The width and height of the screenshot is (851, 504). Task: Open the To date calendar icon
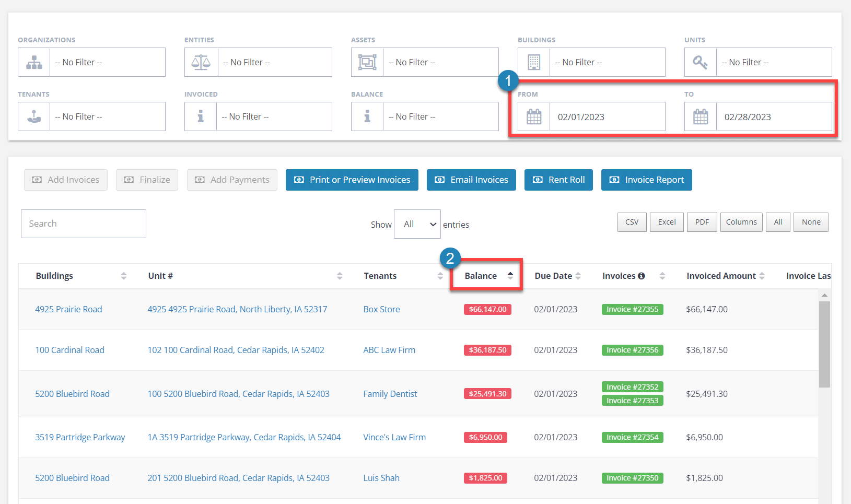pos(700,116)
